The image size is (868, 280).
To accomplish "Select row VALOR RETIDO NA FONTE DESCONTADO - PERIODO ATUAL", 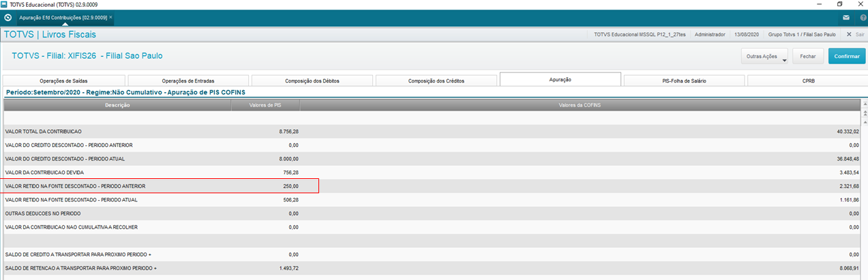I will (432, 199).
